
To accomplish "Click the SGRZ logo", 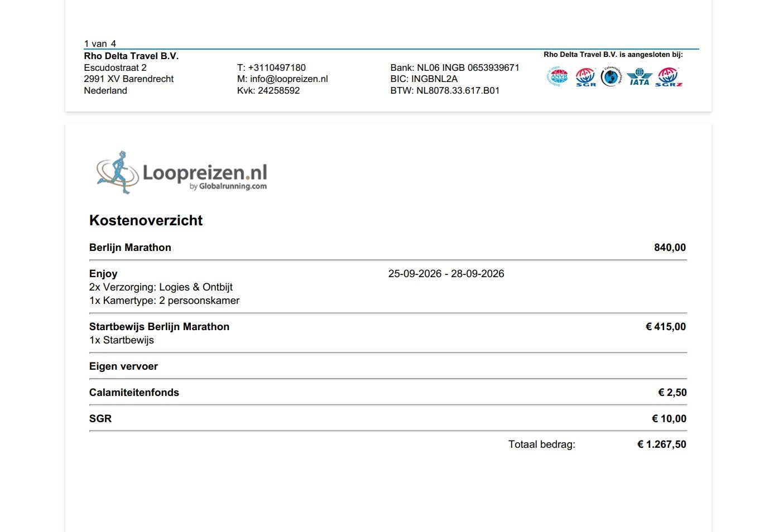I will point(669,77).
